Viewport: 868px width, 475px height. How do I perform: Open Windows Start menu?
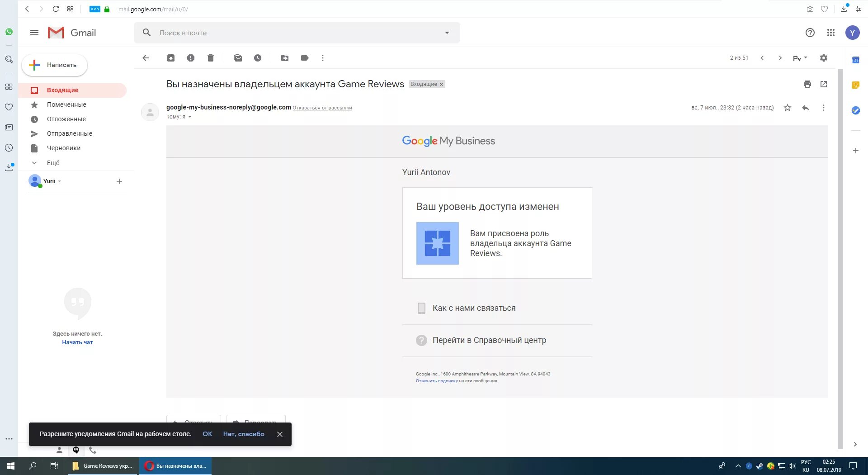pos(11,466)
